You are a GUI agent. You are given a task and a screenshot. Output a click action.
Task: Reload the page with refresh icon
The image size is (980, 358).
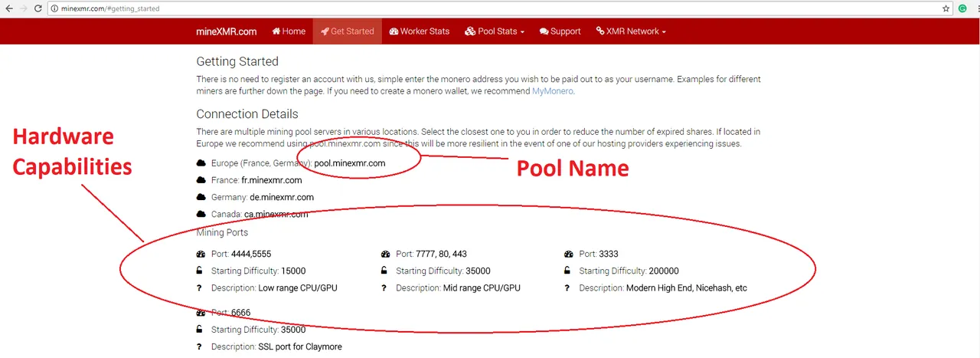coord(38,8)
